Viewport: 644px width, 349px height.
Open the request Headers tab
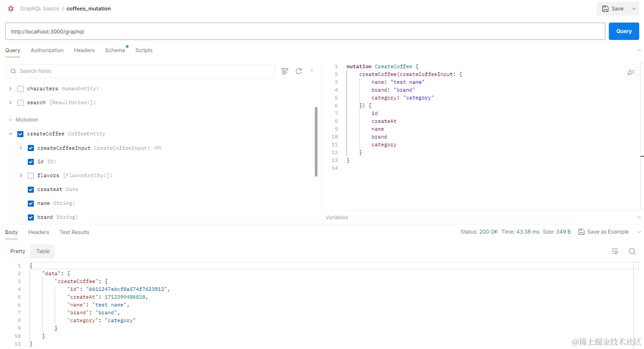84,50
